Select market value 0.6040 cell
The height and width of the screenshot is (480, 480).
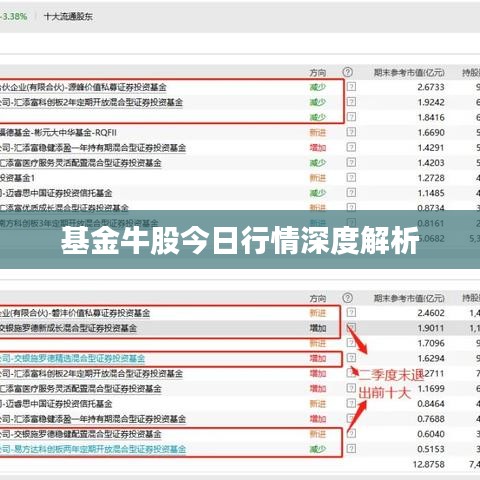431,434
